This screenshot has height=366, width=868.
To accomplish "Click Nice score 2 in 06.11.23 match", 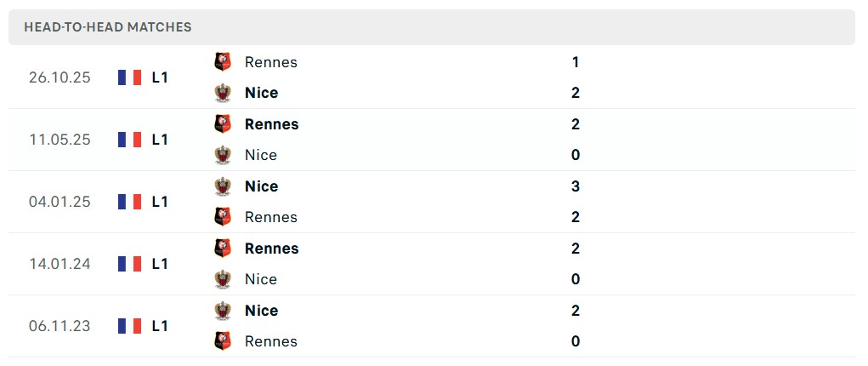I will [576, 311].
